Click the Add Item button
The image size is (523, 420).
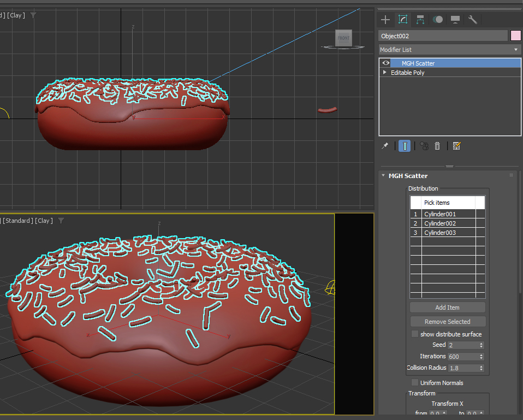pyautogui.click(x=448, y=307)
